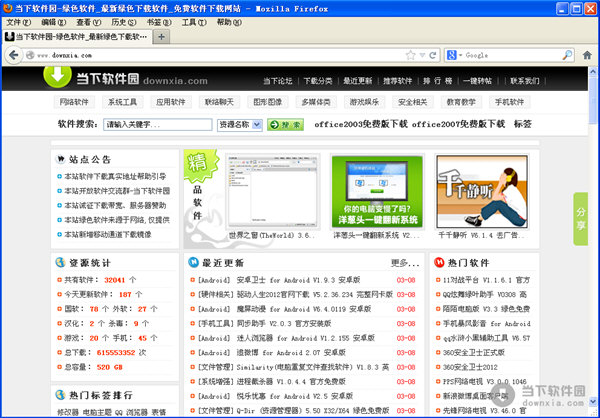
Task: Open the 书签 menu
Action: click(159, 23)
